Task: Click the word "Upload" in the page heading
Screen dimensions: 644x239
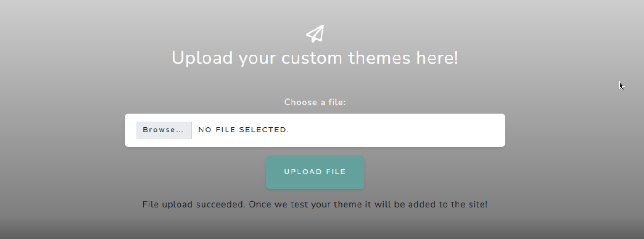Action: (x=202, y=58)
